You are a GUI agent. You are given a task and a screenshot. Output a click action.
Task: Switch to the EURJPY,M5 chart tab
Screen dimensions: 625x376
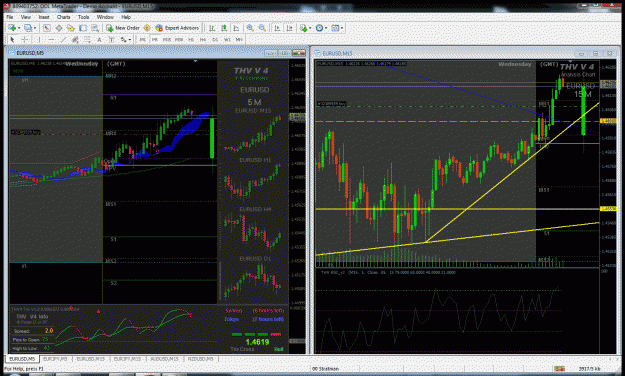(x=55, y=359)
